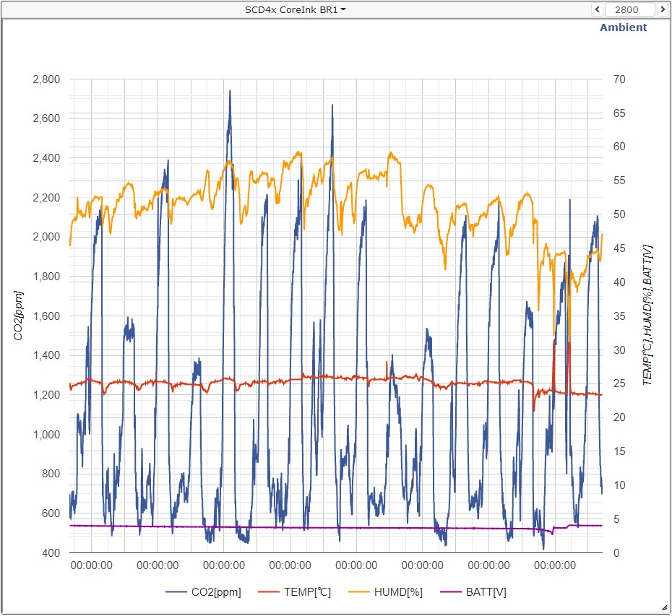Click the next arrow beside 2800

[662, 9]
